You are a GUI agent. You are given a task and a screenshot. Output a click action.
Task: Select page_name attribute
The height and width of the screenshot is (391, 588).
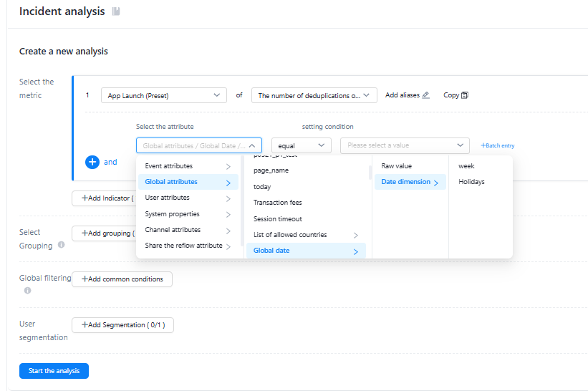click(x=306, y=170)
